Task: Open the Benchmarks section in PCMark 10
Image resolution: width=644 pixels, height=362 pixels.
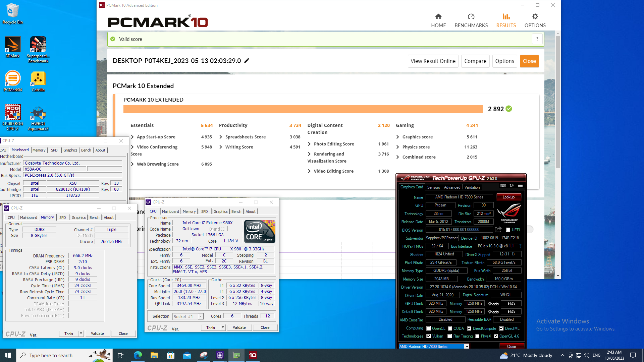Action: 471,20
